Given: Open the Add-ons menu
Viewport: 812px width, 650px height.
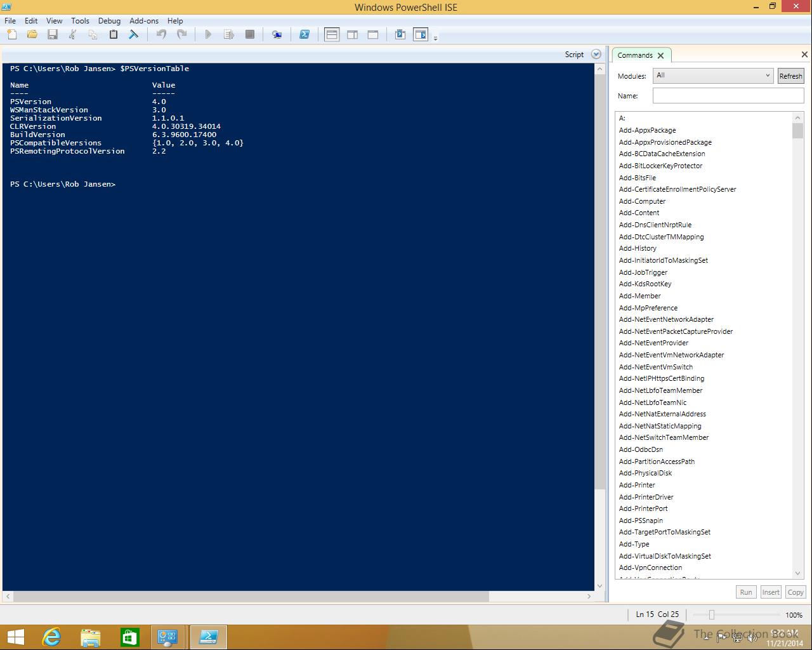Looking at the screenshot, I should click(144, 20).
